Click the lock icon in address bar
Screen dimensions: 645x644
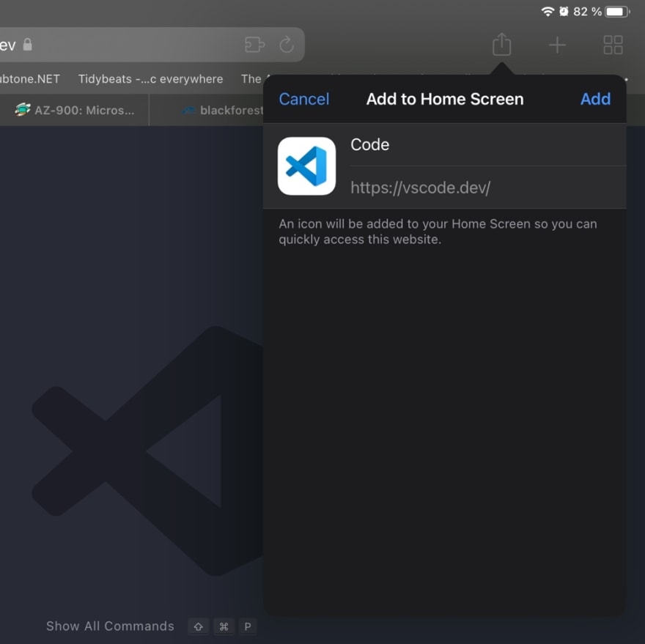click(28, 44)
